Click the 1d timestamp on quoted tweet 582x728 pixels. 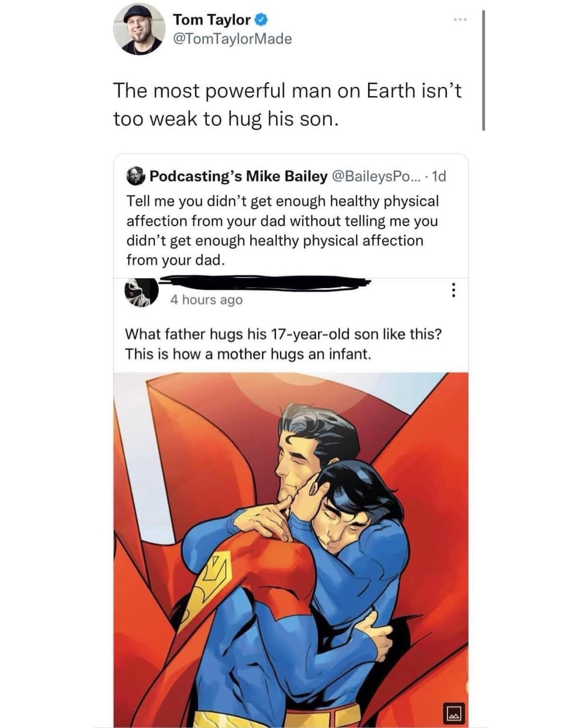click(439, 176)
